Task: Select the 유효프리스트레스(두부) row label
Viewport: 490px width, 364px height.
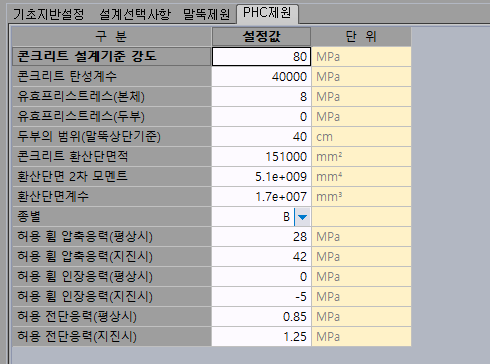Action: 112,117
